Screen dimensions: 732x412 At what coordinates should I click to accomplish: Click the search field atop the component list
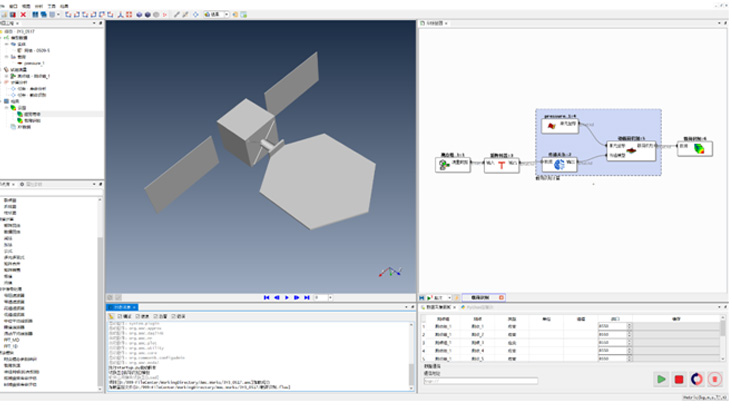tap(51, 192)
